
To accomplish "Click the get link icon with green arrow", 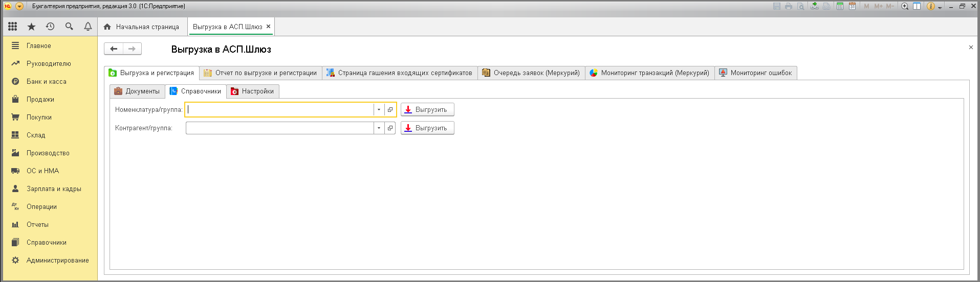I will [x=815, y=6].
